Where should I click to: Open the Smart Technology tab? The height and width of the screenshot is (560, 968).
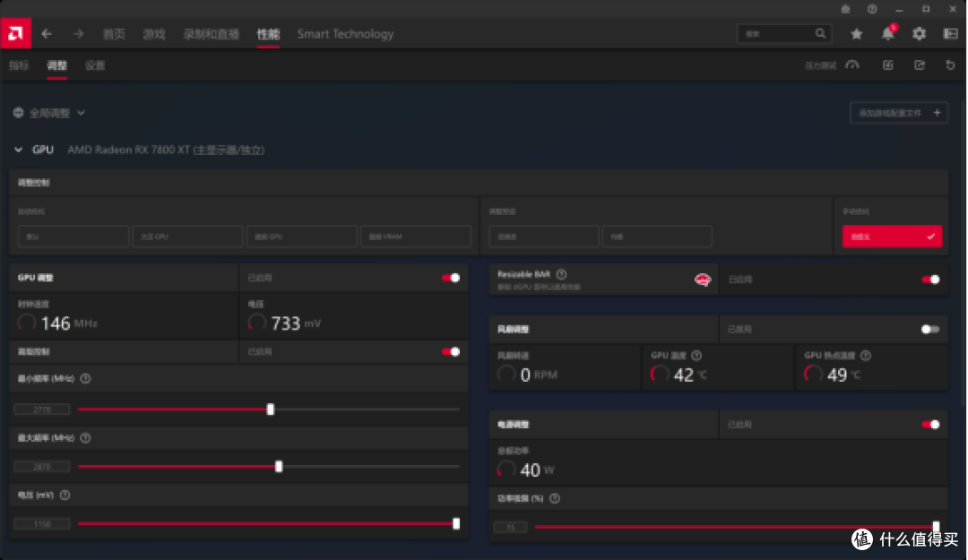345,34
